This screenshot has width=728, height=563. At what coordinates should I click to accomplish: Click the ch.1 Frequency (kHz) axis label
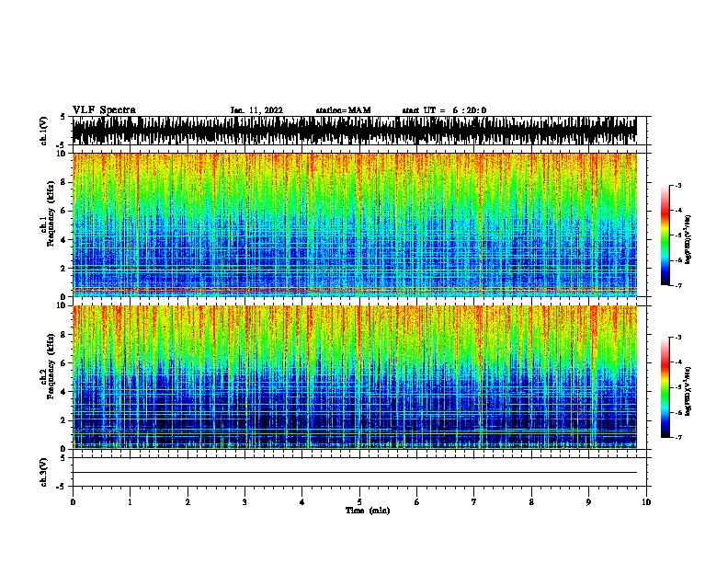point(48,213)
